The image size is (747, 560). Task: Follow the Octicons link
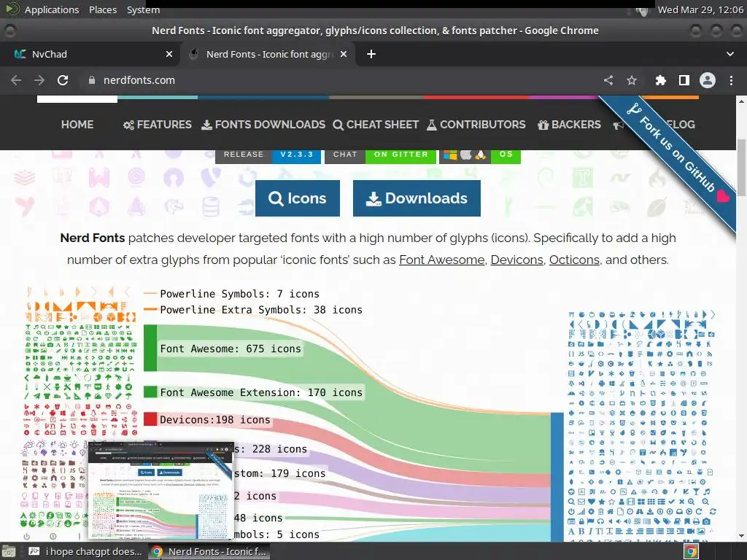[x=574, y=260]
